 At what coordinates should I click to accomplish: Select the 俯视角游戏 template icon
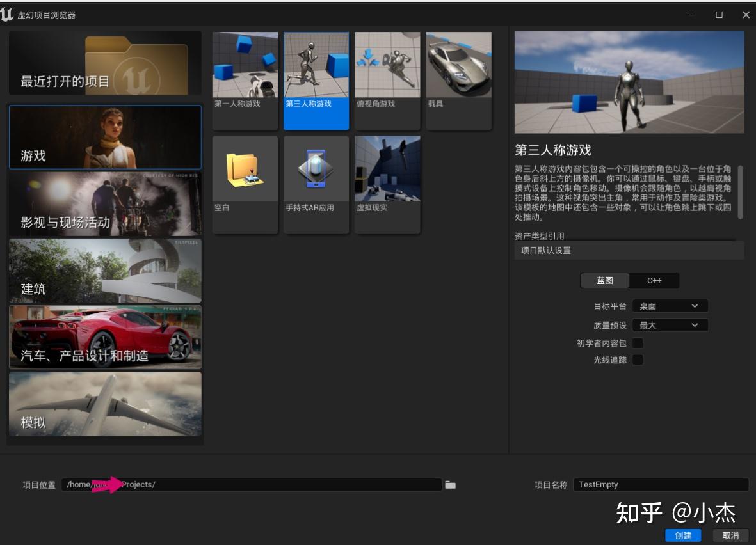click(387, 64)
